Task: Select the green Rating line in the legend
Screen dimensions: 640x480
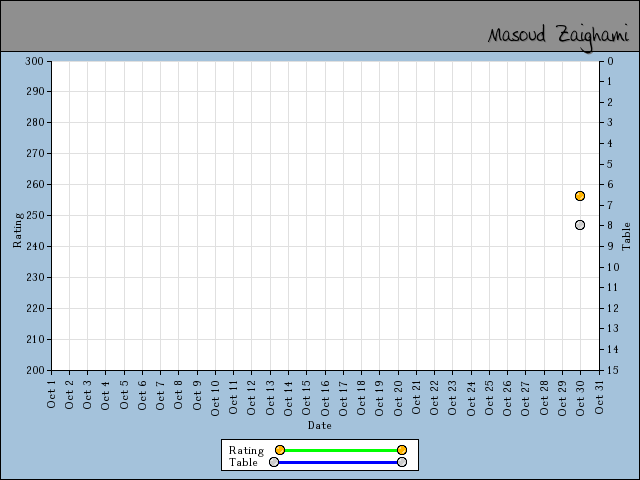Action: pyautogui.click(x=340, y=450)
